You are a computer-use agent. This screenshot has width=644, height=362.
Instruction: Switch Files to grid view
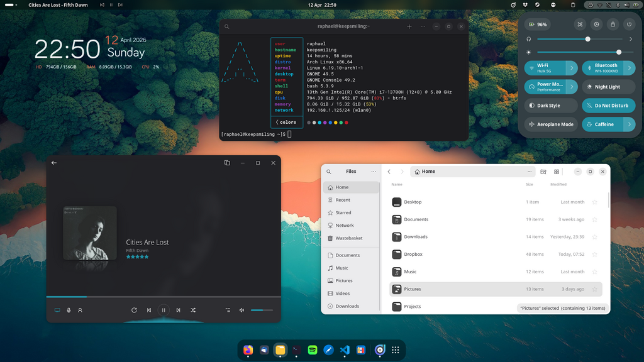(x=557, y=172)
